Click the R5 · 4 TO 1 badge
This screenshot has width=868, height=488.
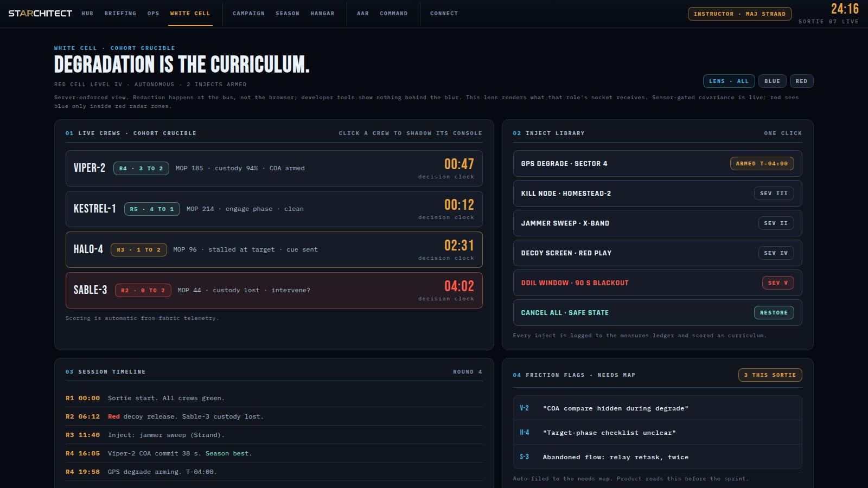coord(152,209)
